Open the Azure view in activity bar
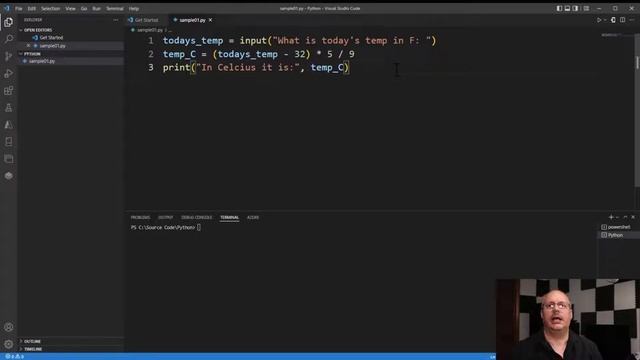640x360 pixels. click(9, 125)
